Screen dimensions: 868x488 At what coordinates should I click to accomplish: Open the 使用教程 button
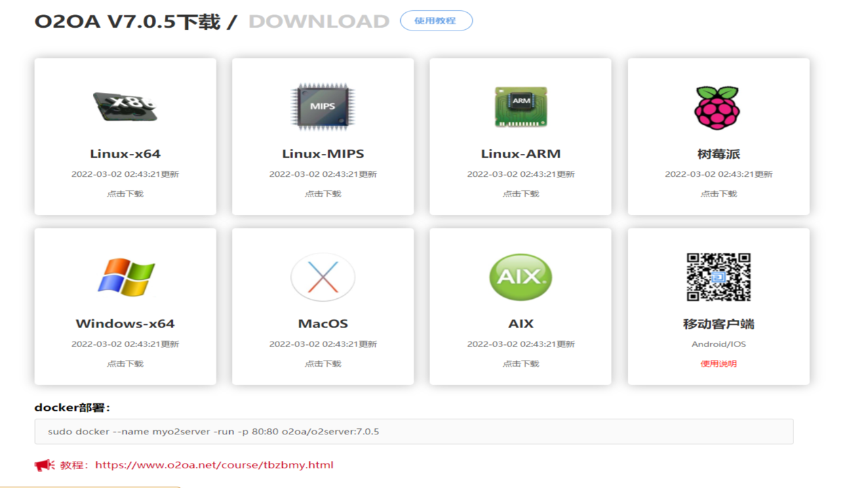coord(436,20)
